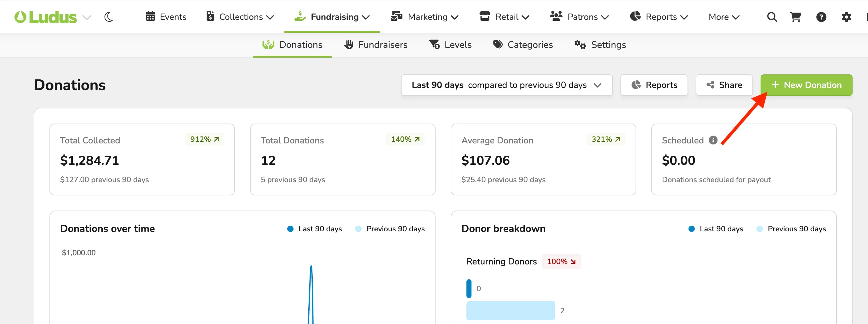This screenshot has width=868, height=324.
Task: Open the shopping cart
Action: 796,17
